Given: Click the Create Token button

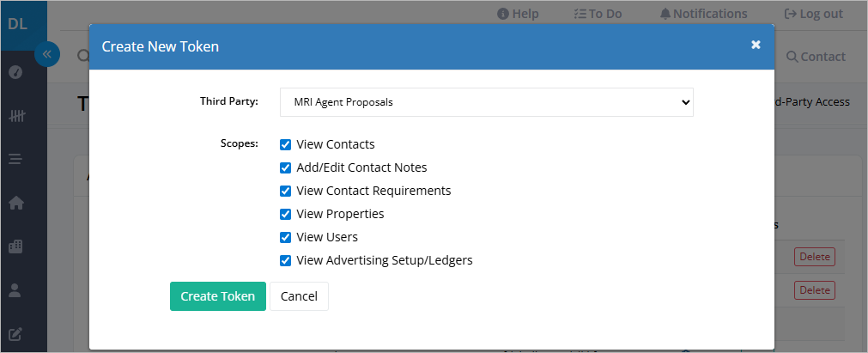Looking at the screenshot, I should point(218,296).
